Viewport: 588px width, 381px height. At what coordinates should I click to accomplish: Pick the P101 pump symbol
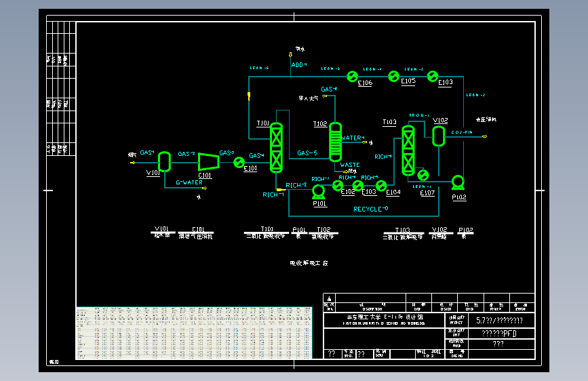[319, 192]
